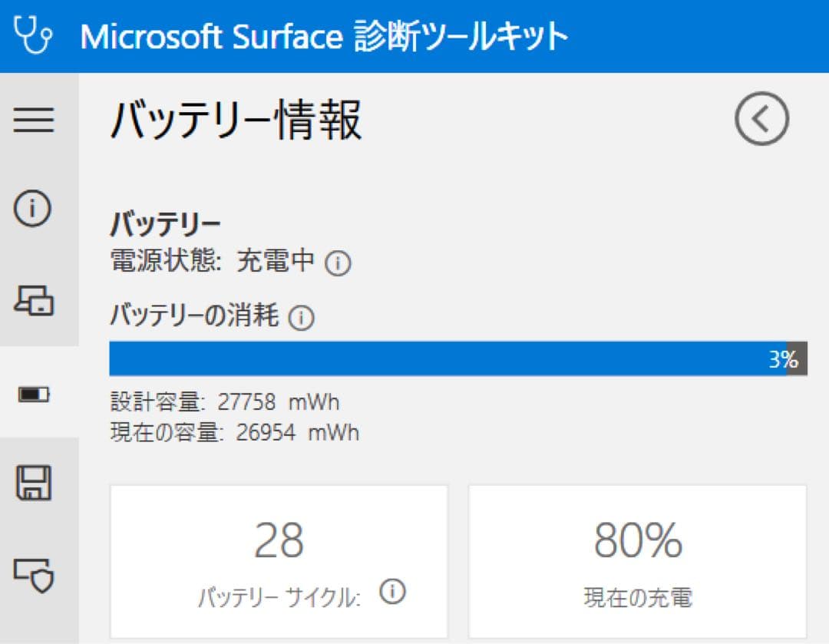The width and height of the screenshot is (829, 644).
Task: Click the info icon next to 充電中
Action: (339, 263)
